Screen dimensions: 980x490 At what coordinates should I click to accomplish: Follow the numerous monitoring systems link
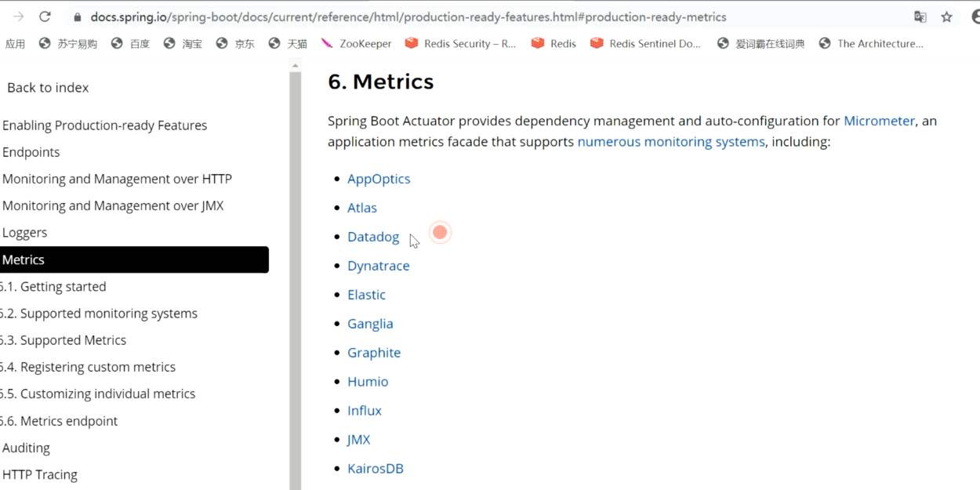pos(671,142)
